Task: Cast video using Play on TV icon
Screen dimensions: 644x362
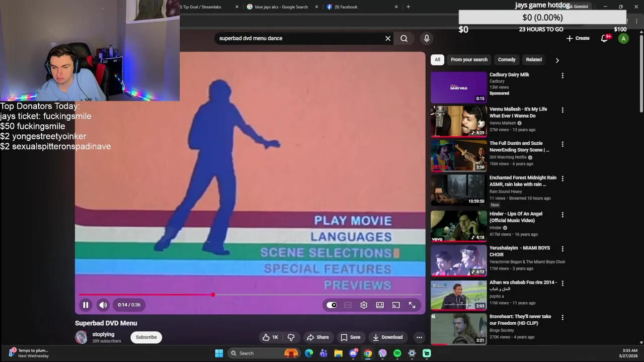Action: 396,305
